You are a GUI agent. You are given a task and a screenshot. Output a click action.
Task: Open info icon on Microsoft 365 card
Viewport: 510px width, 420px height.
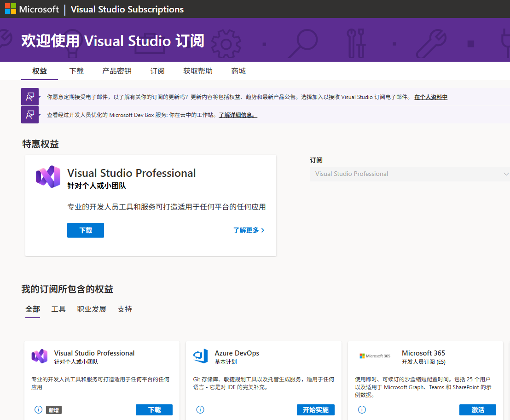[362, 409]
